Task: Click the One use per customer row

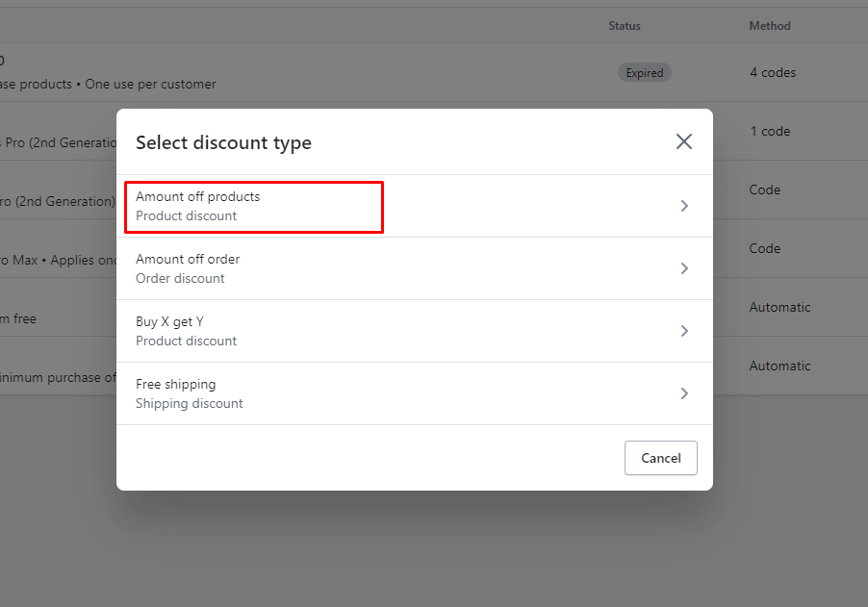Action: [x=144, y=85]
